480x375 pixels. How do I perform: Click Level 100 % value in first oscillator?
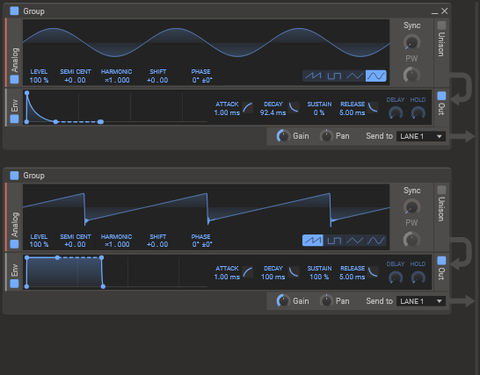(39, 80)
